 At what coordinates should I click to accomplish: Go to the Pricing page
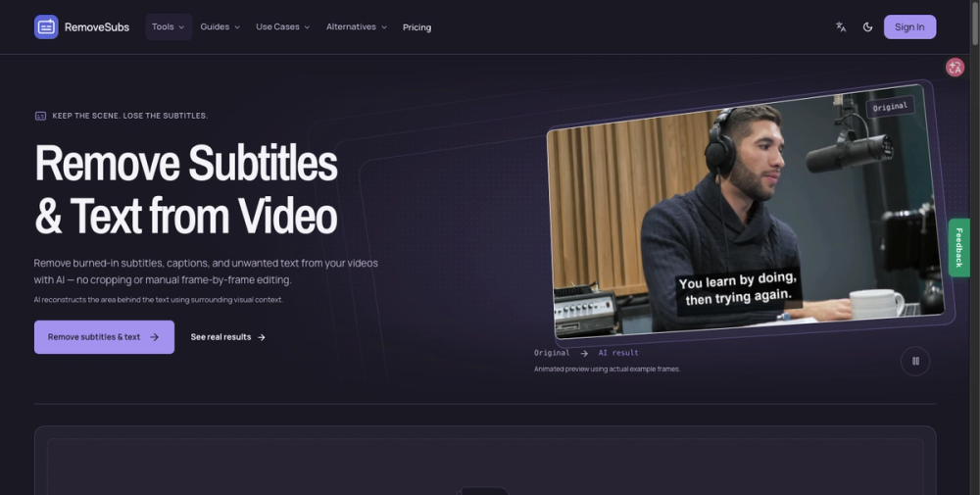(416, 27)
